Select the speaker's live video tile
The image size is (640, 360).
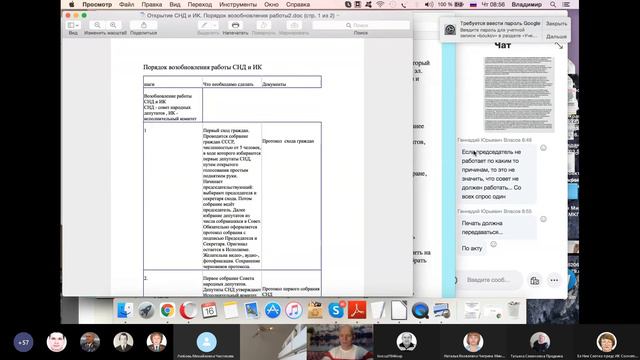click(340, 342)
